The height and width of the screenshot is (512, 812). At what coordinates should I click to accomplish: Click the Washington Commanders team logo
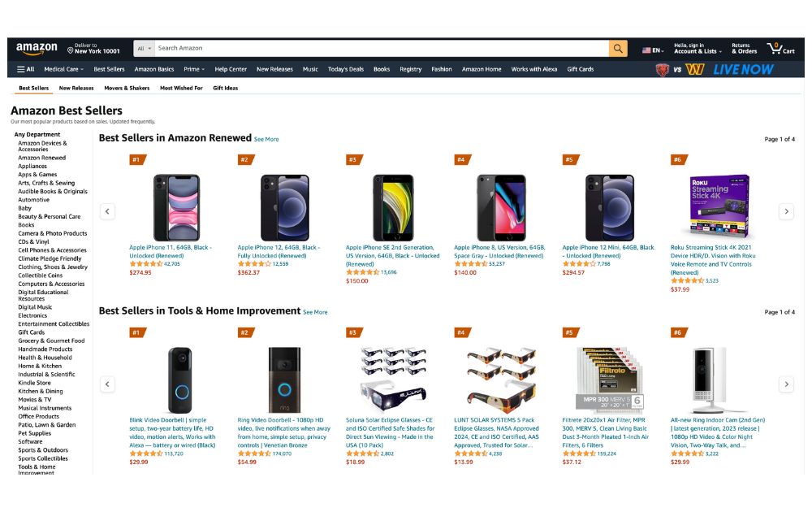pyautogui.click(x=695, y=70)
